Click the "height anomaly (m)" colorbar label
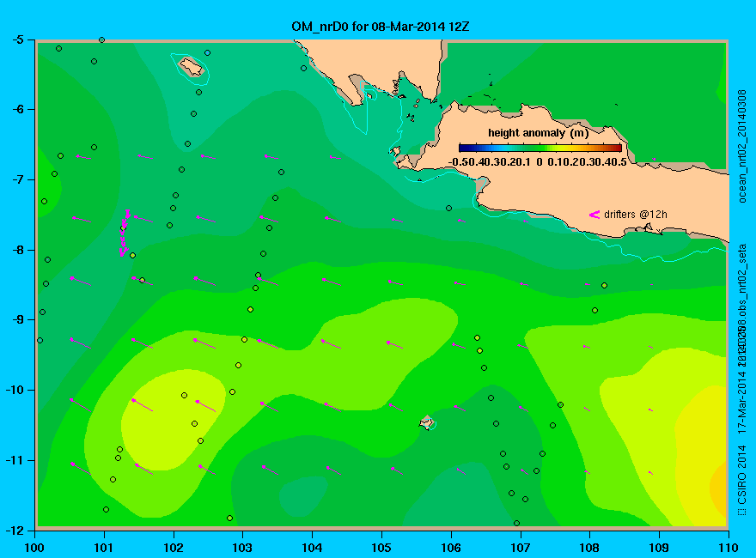The image size is (756, 558). (538, 132)
